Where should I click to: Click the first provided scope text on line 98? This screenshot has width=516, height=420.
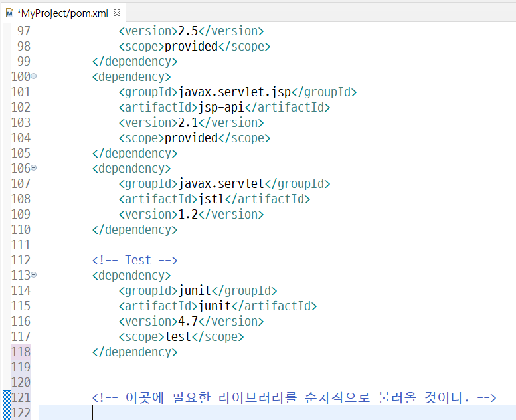click(191, 47)
